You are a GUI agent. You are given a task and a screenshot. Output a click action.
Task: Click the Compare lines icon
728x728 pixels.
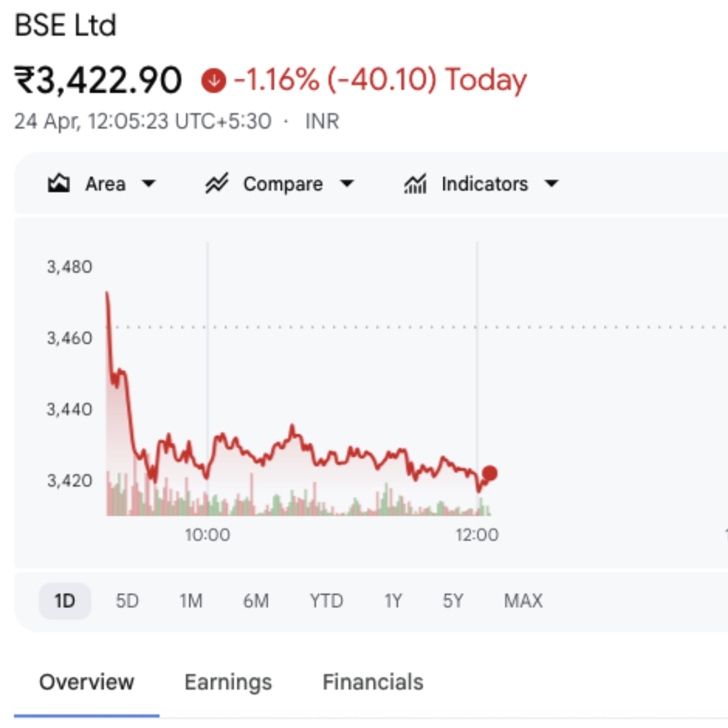click(217, 184)
